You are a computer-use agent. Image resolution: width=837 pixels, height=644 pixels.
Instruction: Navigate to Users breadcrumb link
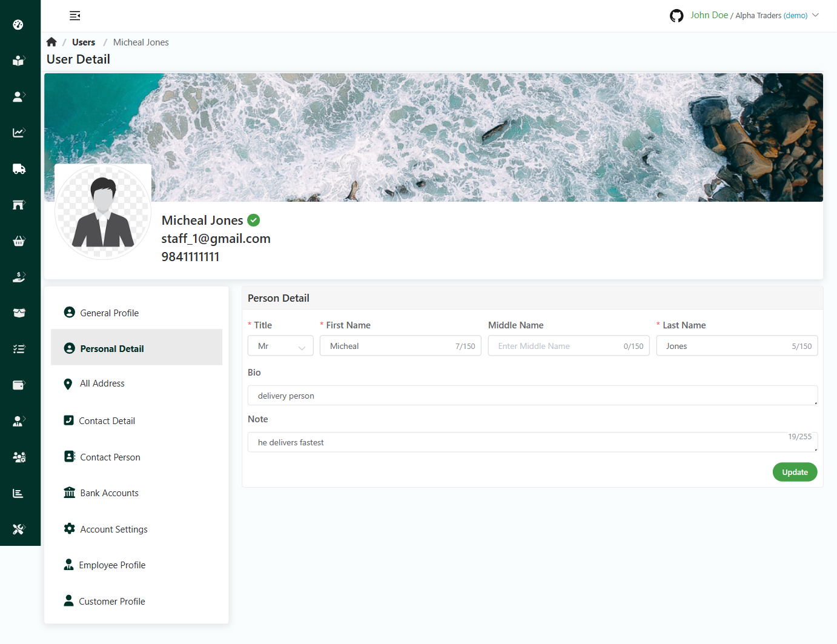(x=84, y=42)
